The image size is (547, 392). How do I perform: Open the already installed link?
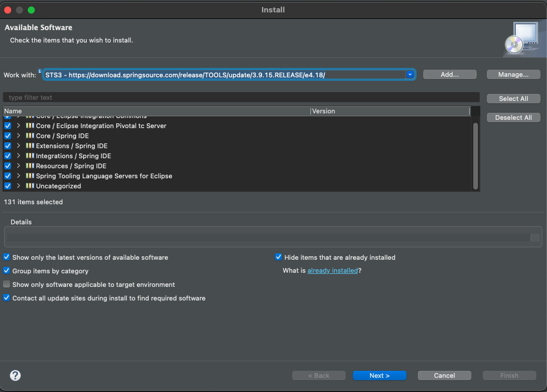tap(332, 270)
